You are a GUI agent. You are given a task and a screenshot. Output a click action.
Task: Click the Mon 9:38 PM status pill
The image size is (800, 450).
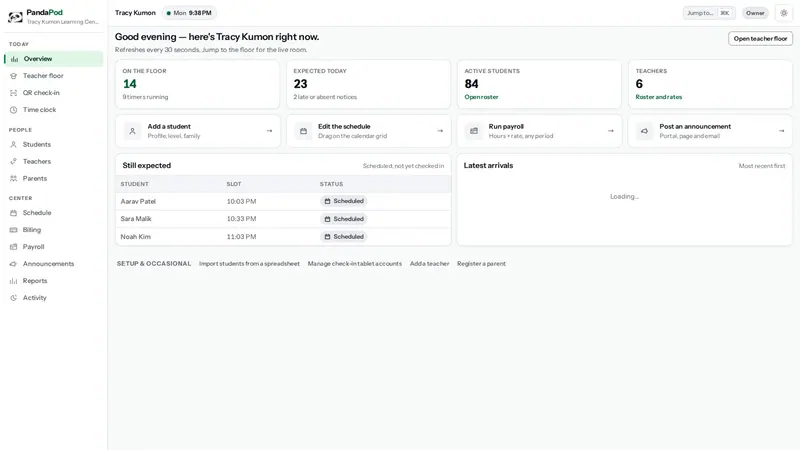pyautogui.click(x=189, y=13)
